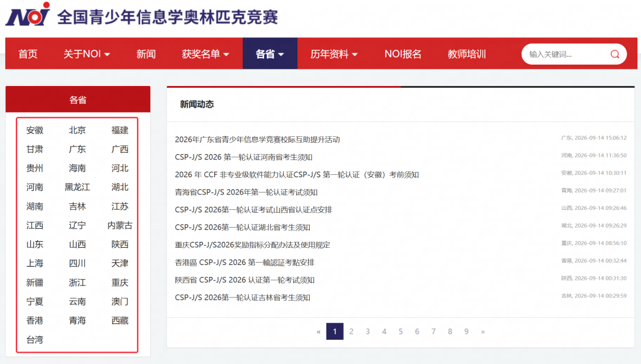Go to 江西 province page
Viewport: 641px width, 364px height.
35,225
